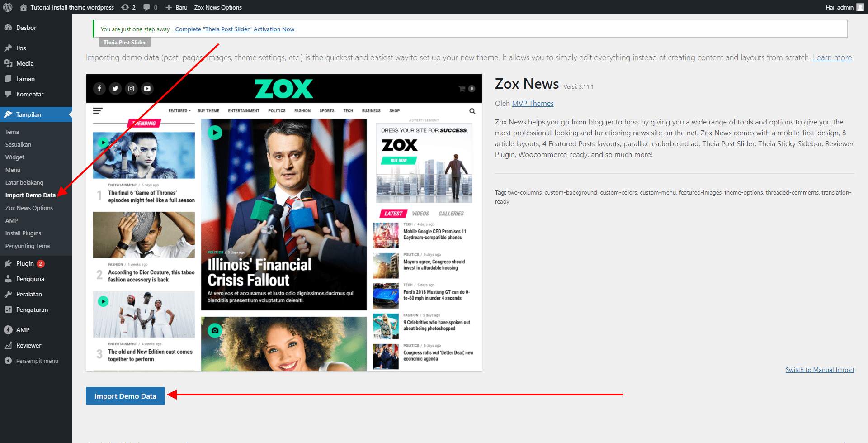Open the Plugin menu with 2 updates
The width and height of the screenshot is (868, 443).
(25, 263)
